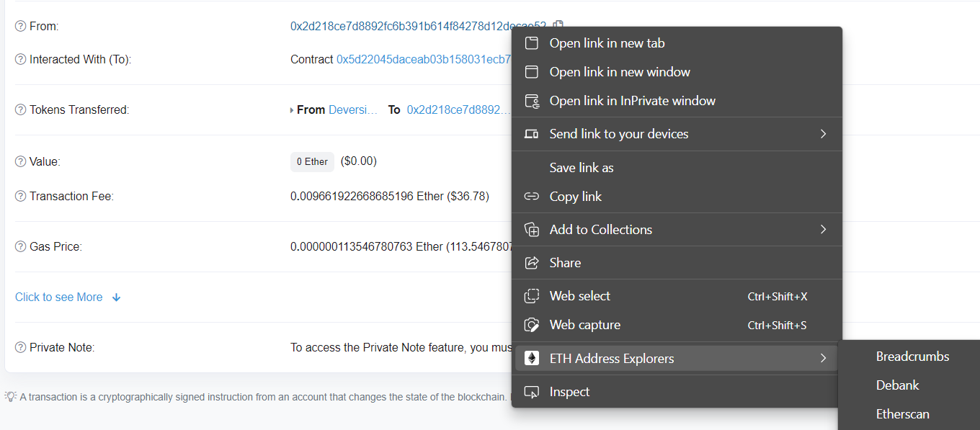Expand ETH Address Explorers chevron

[x=823, y=359]
